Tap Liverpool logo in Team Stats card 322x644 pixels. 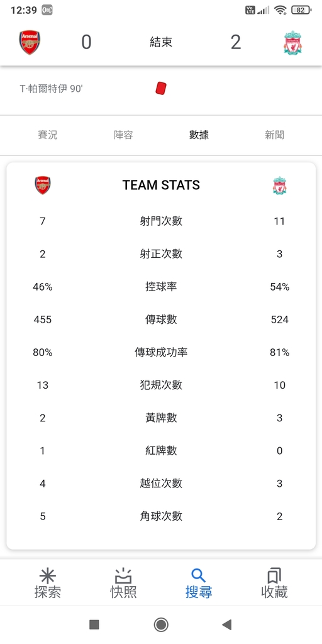coord(280,186)
